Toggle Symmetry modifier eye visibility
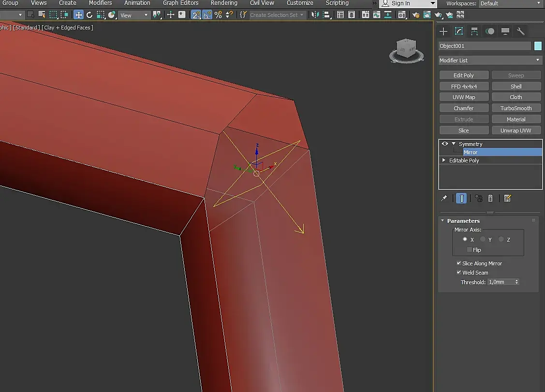 click(444, 144)
